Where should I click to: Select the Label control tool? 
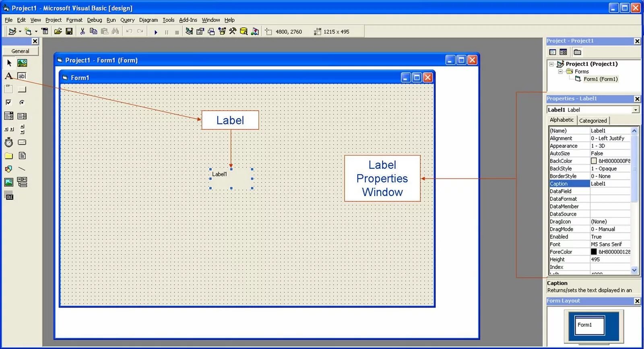tap(9, 76)
